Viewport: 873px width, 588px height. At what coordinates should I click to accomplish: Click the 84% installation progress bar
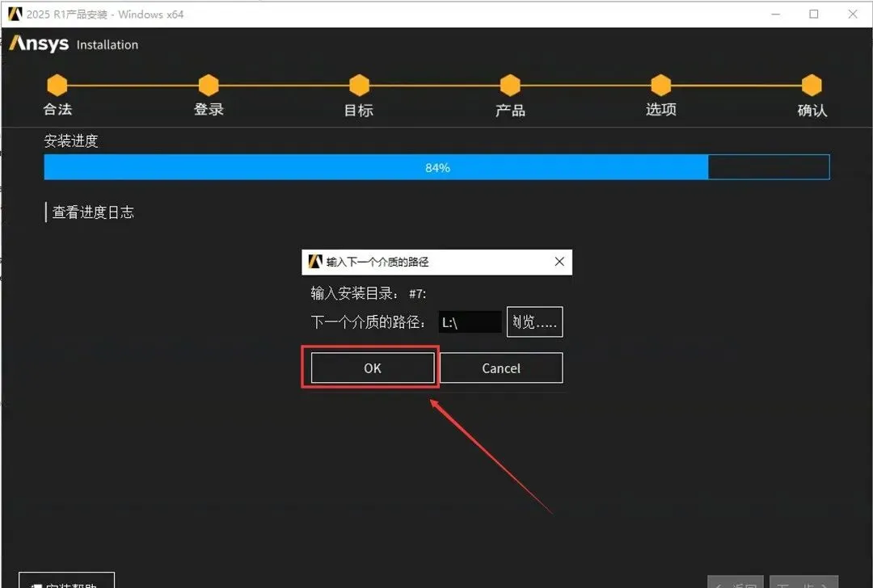click(x=437, y=167)
